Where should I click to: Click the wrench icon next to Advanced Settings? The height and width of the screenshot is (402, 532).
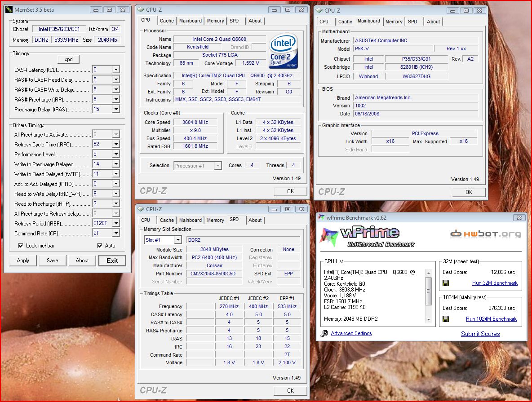point(324,333)
